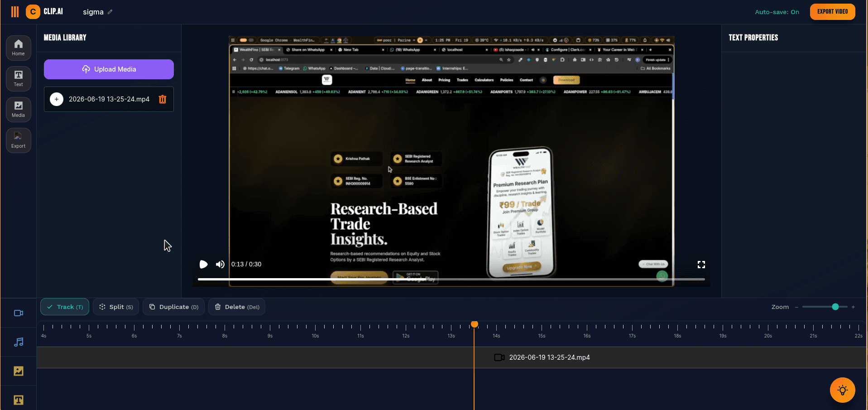Select the video track icon on the timeline
This screenshot has height=410, width=868.
19,313
